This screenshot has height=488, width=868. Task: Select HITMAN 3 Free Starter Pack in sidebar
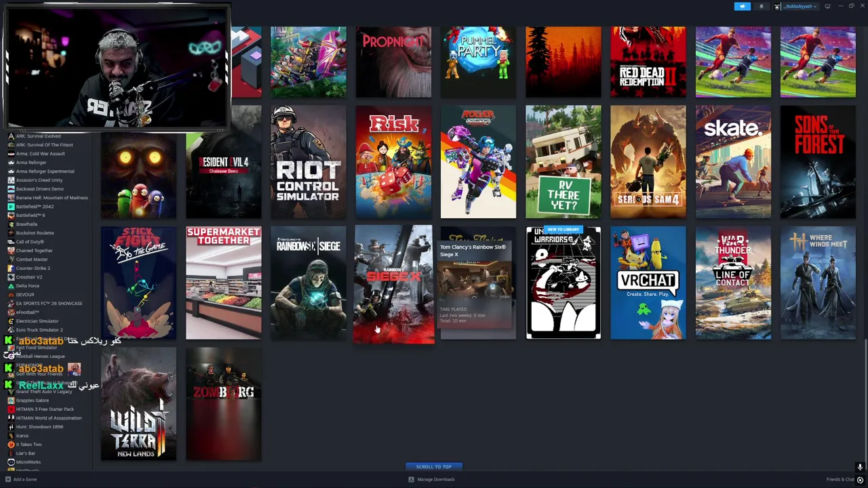[x=45, y=409]
